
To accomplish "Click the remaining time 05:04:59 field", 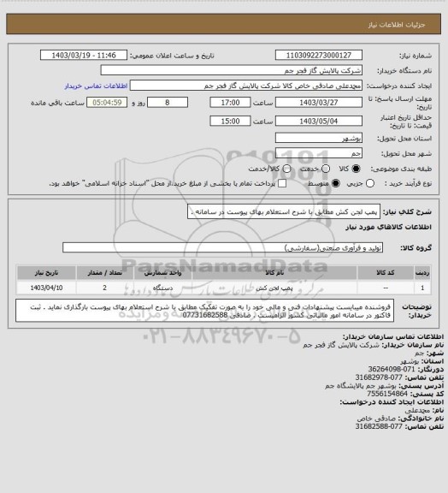I will pyautogui.click(x=107, y=103).
